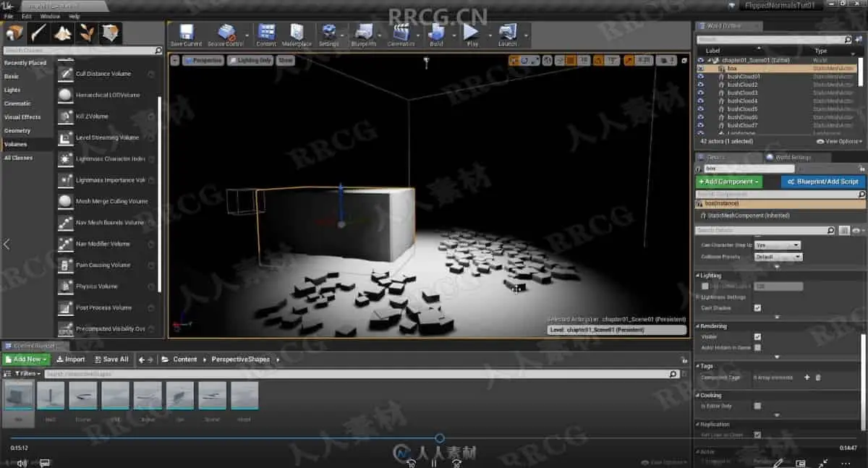Screen dimensions: 868x468
Task: Click the Save Current toolbar icon
Action: [186, 32]
